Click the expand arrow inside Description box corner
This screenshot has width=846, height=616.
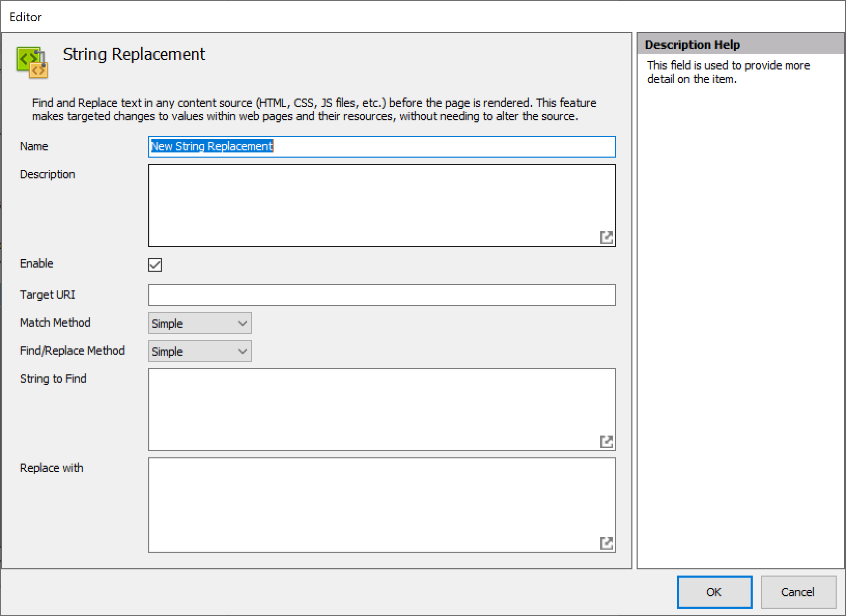coord(607,237)
